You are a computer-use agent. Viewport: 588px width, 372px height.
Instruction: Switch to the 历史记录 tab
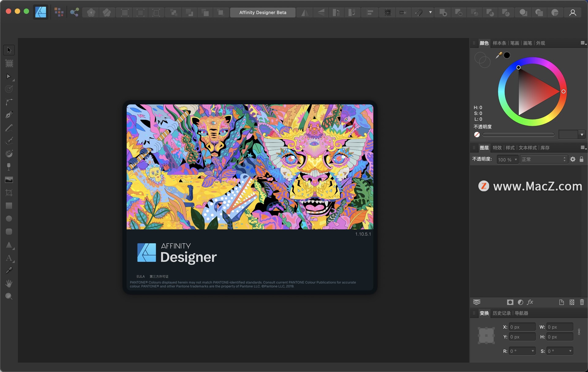tap(502, 313)
